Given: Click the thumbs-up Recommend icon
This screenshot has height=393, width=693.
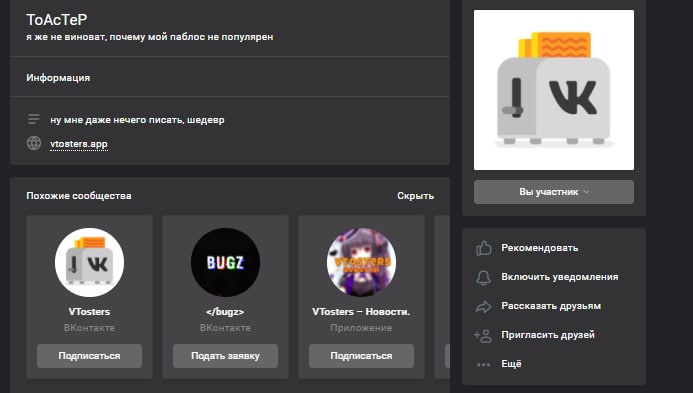Looking at the screenshot, I should pyautogui.click(x=484, y=248).
